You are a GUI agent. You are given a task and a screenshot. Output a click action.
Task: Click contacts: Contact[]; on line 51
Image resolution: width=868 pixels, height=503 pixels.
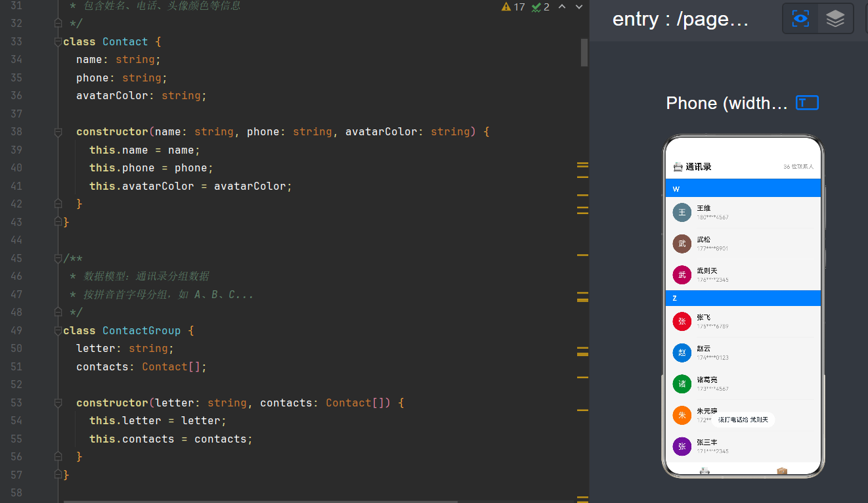point(141,366)
